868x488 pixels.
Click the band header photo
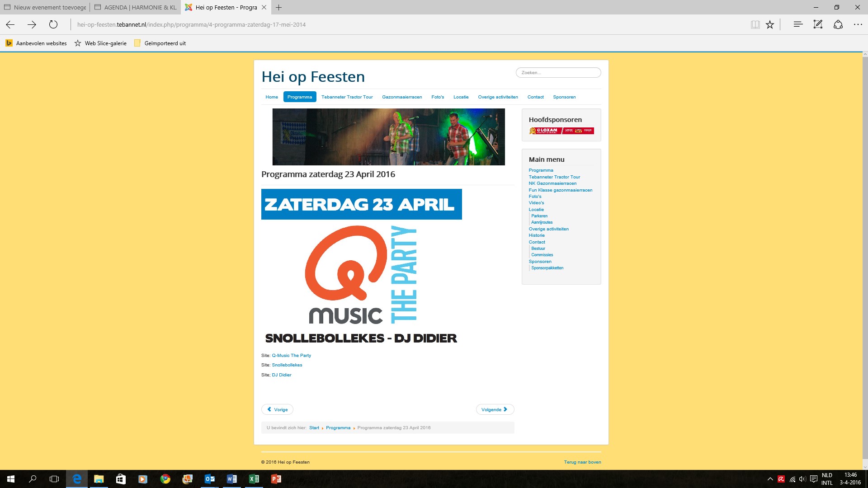388,137
